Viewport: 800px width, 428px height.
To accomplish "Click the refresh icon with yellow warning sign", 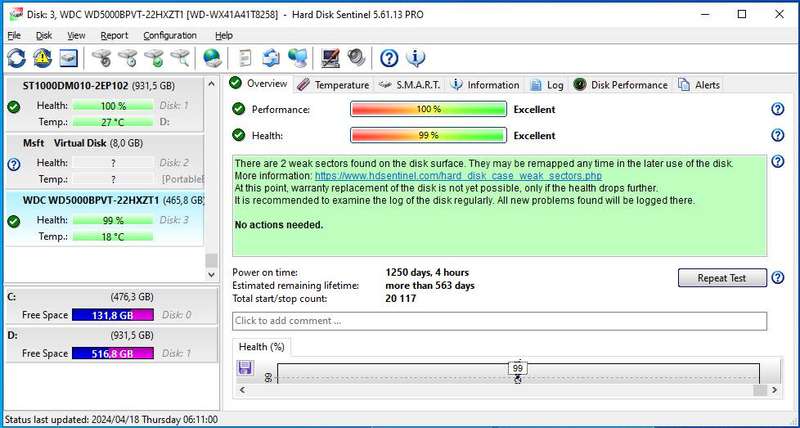I will (x=42, y=58).
